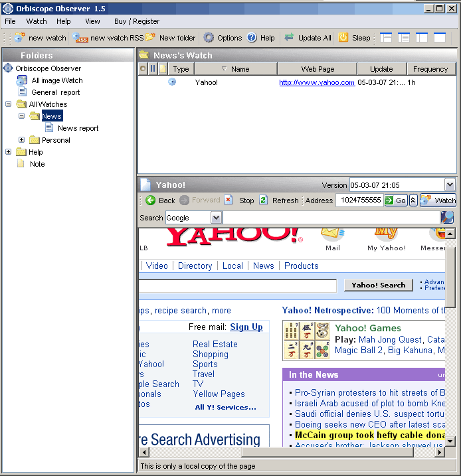The width and height of the screenshot is (461, 476).
Task: Open the http://www.yahoo.com link
Action: pyautogui.click(x=317, y=82)
